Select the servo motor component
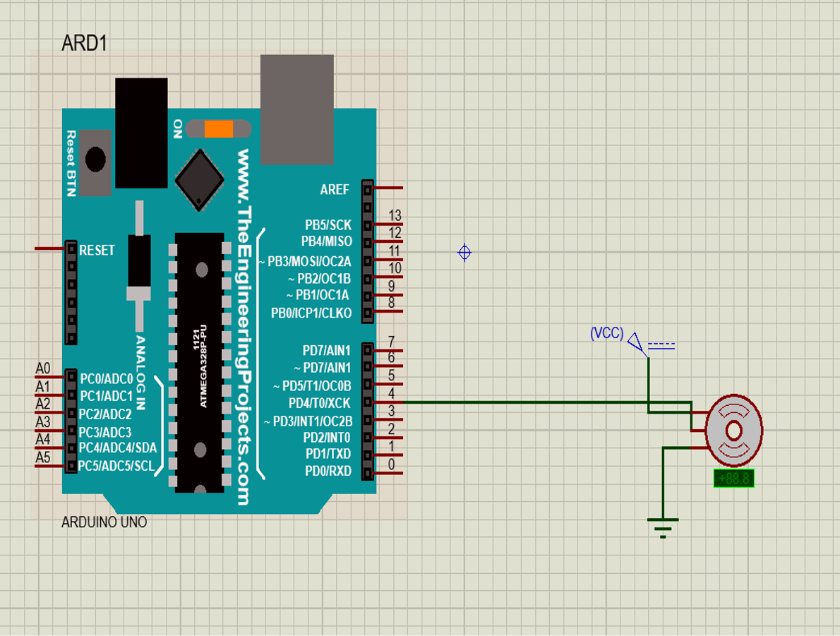 click(734, 431)
